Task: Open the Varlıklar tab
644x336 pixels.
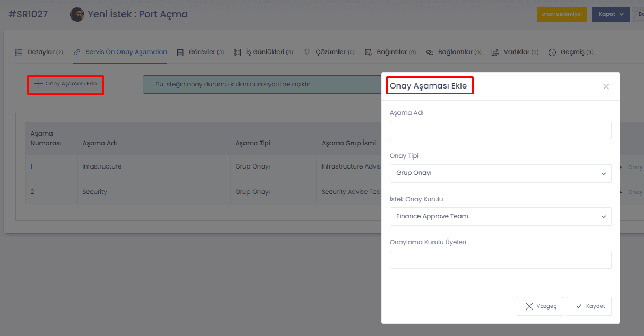Action: coord(515,52)
